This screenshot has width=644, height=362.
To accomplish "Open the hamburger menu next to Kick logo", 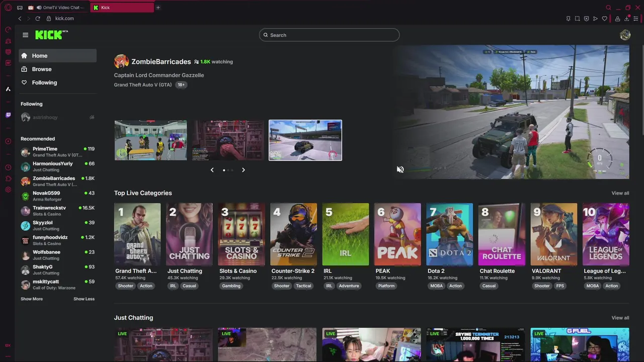I will coord(25,35).
